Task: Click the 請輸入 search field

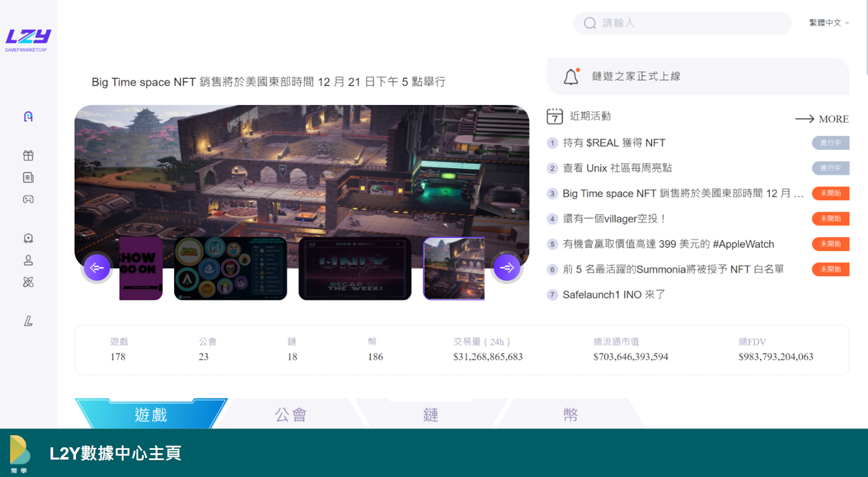Action: [x=682, y=23]
